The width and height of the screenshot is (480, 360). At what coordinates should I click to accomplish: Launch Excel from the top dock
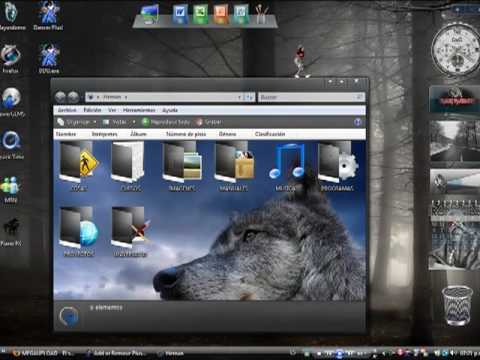click(200, 14)
